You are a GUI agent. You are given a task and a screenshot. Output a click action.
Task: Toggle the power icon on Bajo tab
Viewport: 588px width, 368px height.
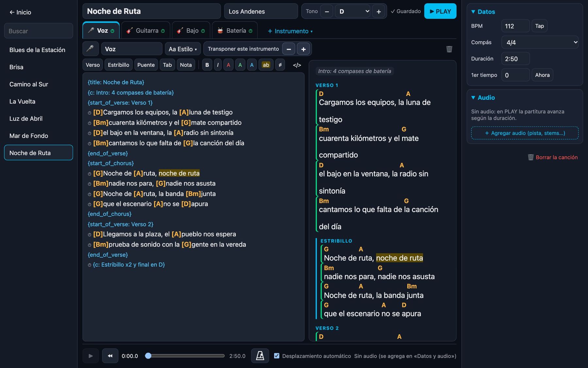203,31
